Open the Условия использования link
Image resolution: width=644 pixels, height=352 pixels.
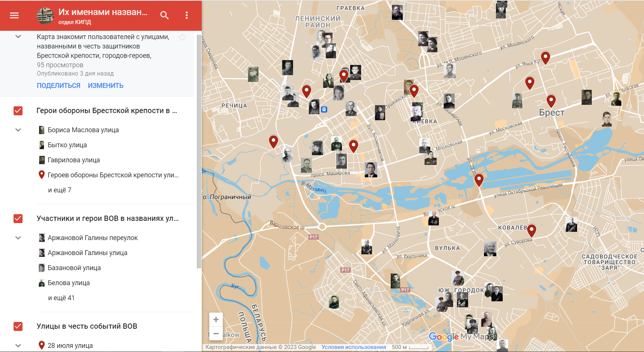pos(354,347)
